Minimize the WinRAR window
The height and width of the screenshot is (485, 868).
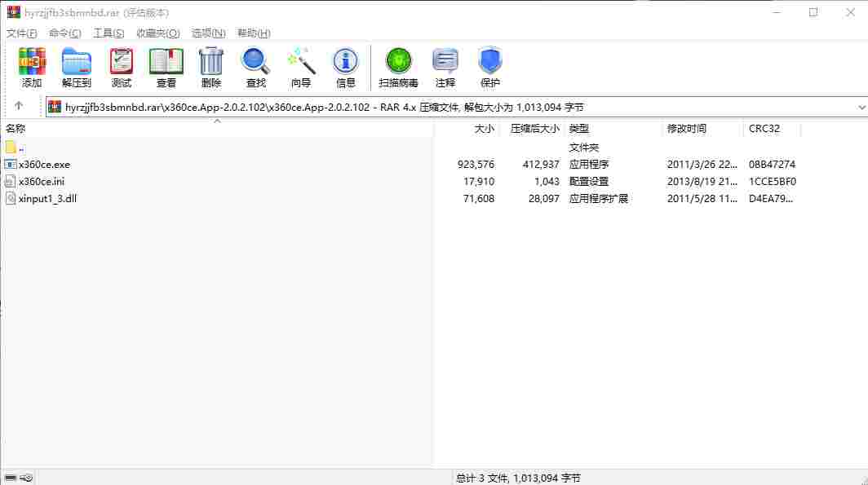777,12
